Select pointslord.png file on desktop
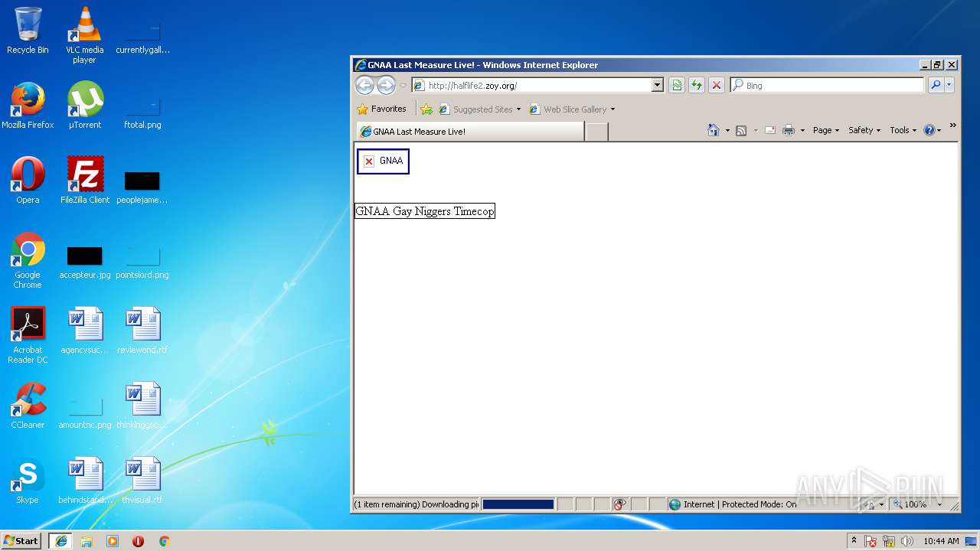980x551 pixels. pos(142,261)
